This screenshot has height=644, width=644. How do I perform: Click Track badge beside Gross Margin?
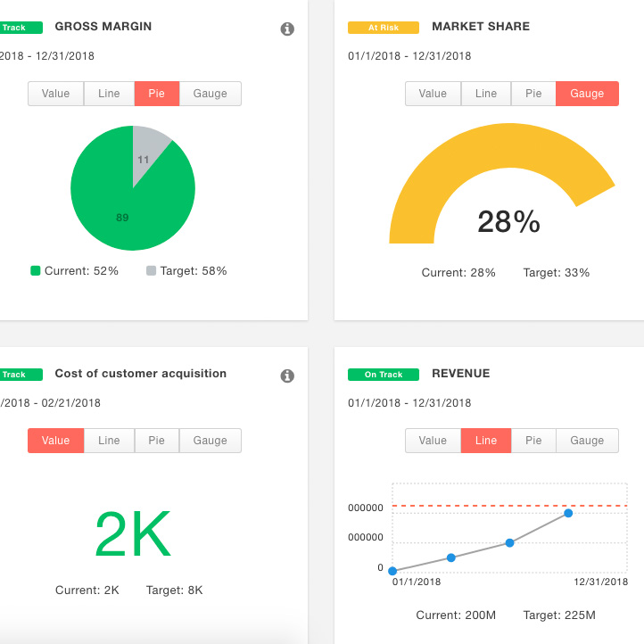click(x=21, y=28)
